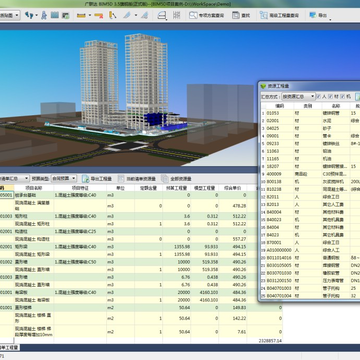Click the 项目名称 column header

point(34,188)
